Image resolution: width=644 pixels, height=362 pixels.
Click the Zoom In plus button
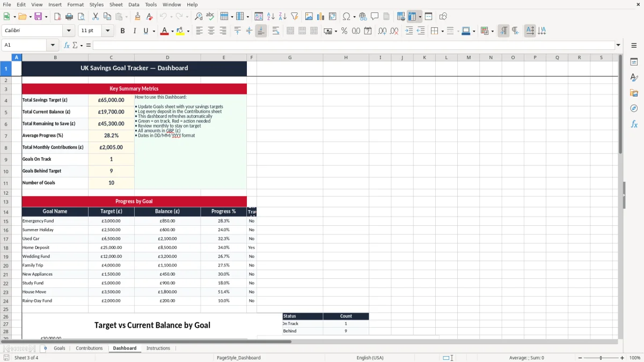click(x=623, y=358)
